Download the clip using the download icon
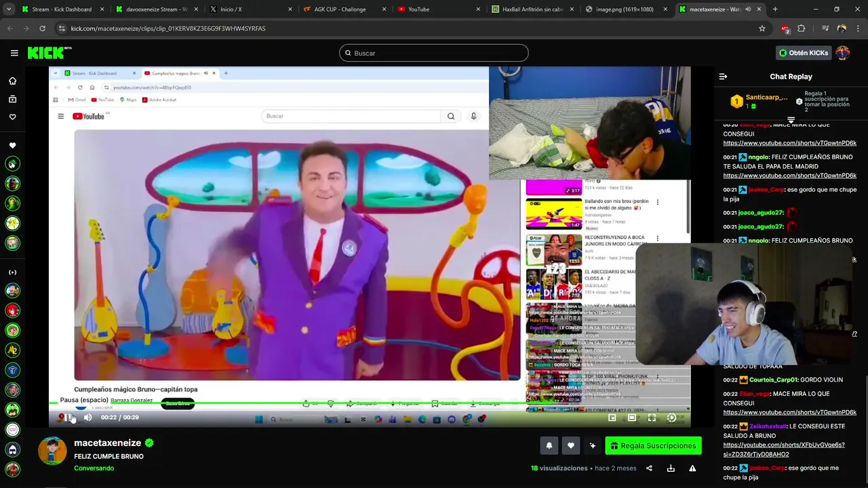This screenshot has height=488, width=868. (x=671, y=468)
